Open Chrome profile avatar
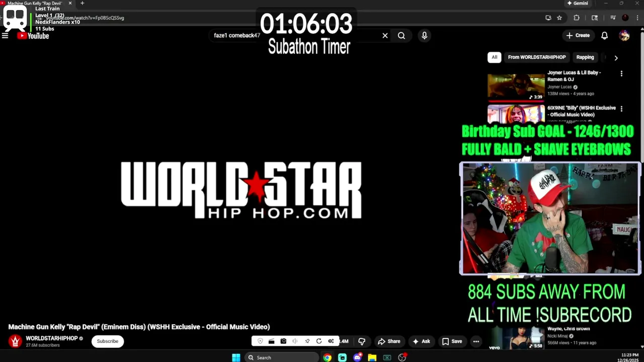Image resolution: width=644 pixels, height=362 pixels. tap(625, 18)
